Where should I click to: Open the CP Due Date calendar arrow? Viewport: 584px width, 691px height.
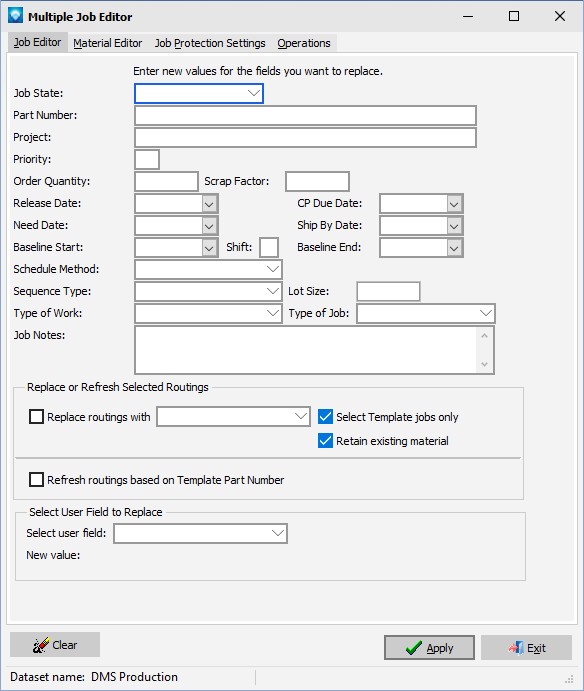pos(454,204)
